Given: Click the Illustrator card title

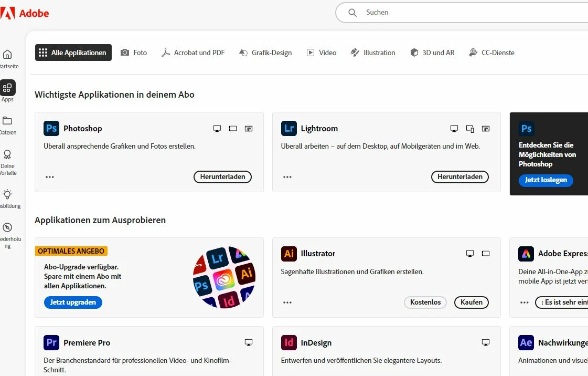Looking at the screenshot, I should (x=318, y=254).
